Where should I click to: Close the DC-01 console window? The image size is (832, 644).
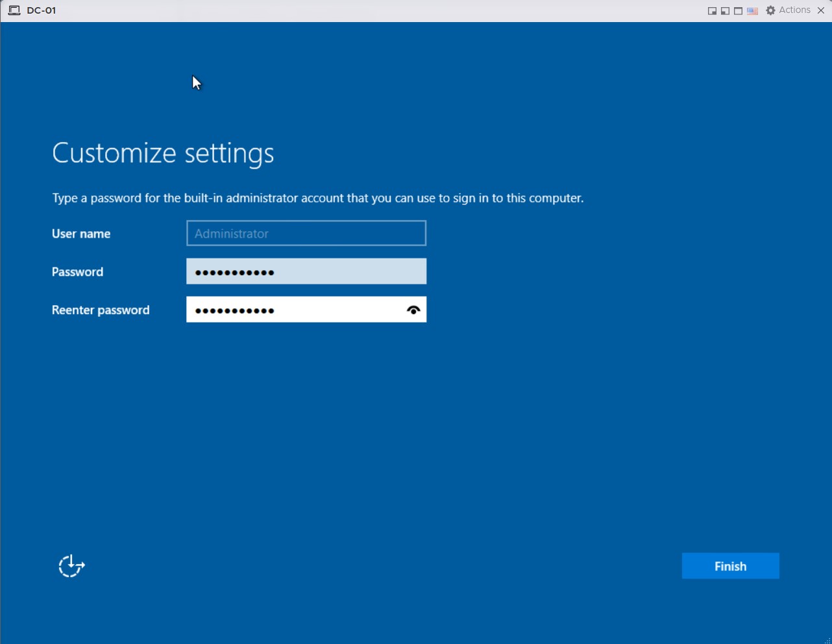(821, 10)
